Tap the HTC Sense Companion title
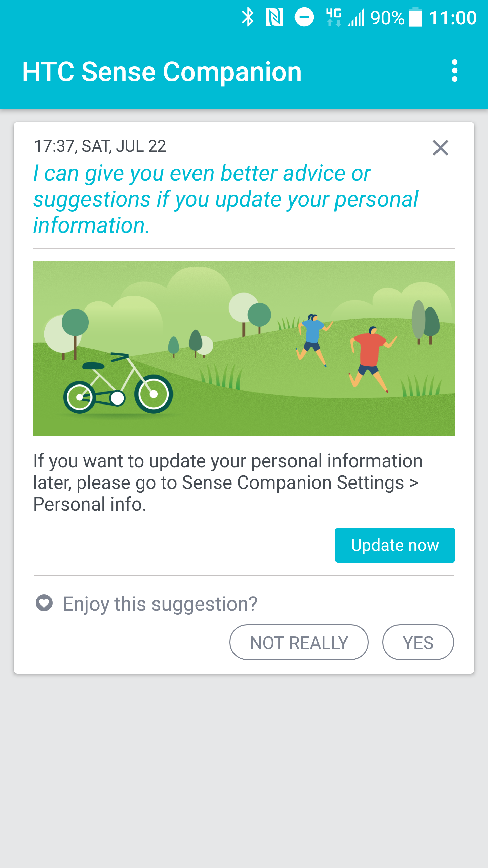 [162, 72]
